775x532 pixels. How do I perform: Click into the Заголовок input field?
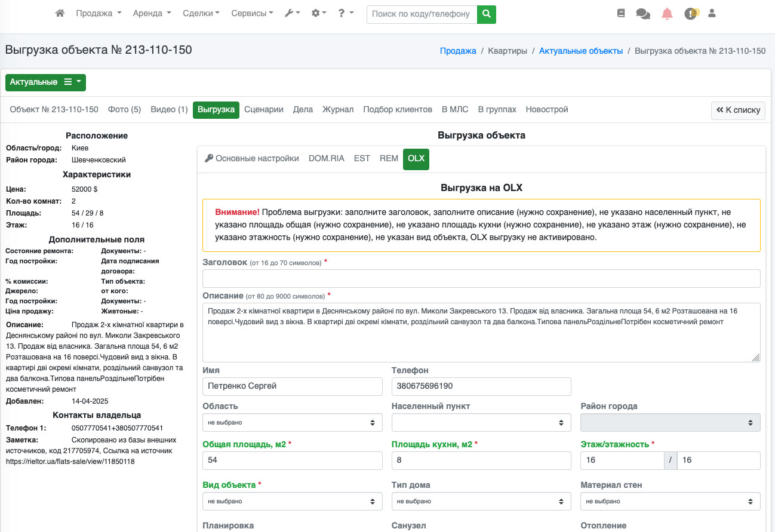[x=481, y=279]
